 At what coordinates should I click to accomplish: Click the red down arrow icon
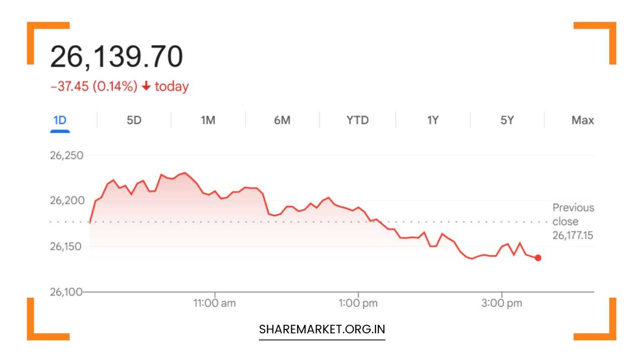(146, 86)
